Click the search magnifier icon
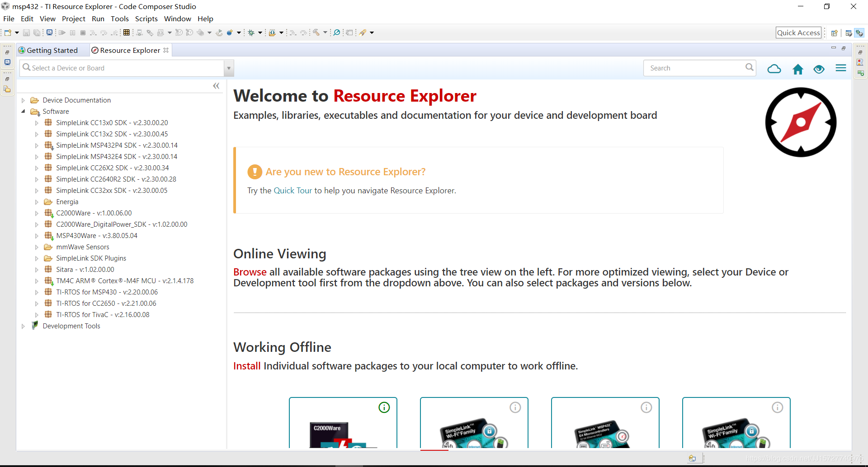This screenshot has width=868, height=467. pyautogui.click(x=749, y=67)
